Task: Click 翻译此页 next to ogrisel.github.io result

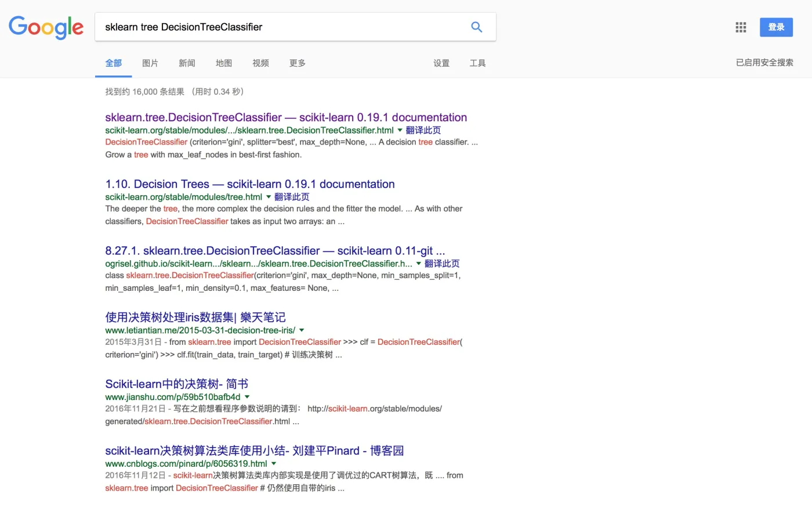Action: point(442,264)
